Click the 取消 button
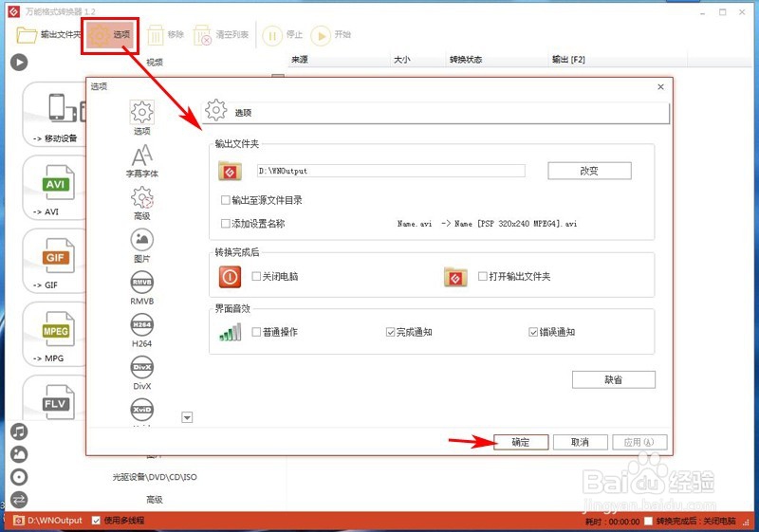759x532 pixels. tap(580, 442)
